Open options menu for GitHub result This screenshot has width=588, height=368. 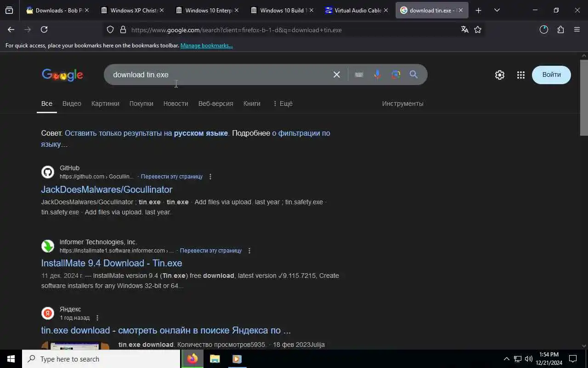[210, 177]
